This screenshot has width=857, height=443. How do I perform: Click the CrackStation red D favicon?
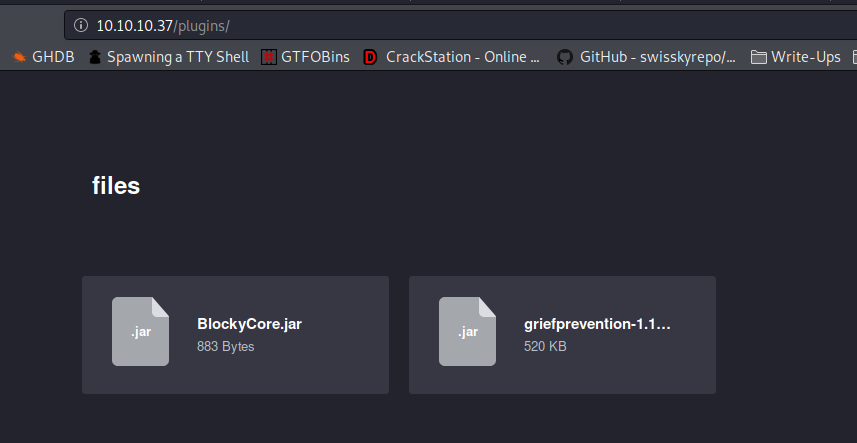(370, 57)
